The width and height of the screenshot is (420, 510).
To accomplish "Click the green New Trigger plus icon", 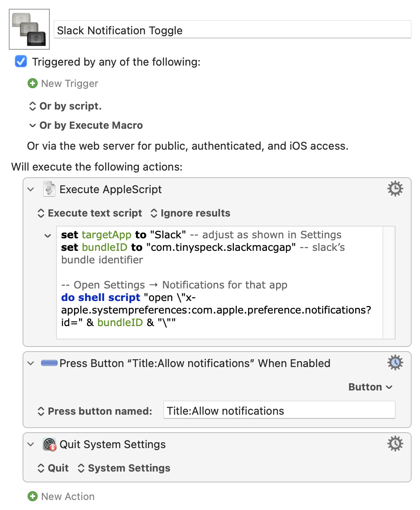I will click(x=32, y=84).
